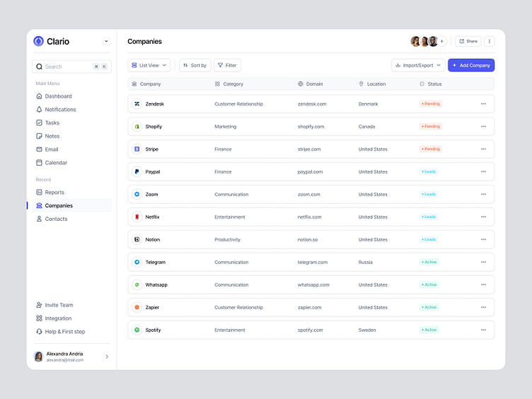Click the Reports chart icon
The image size is (532, 399).
(39, 192)
